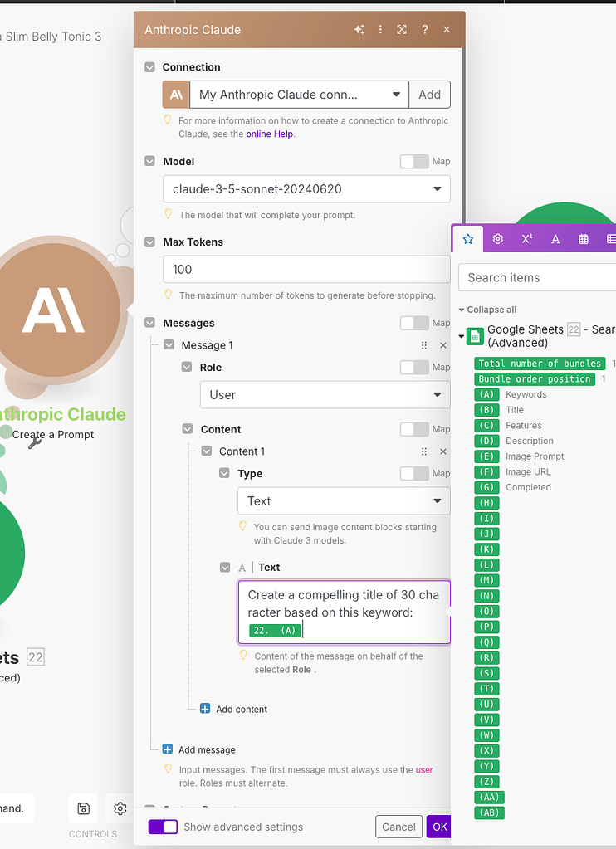Screen dimensions: 616x849
Task: Open the Model dropdown claude-3-5-sonnet
Action: [306, 189]
